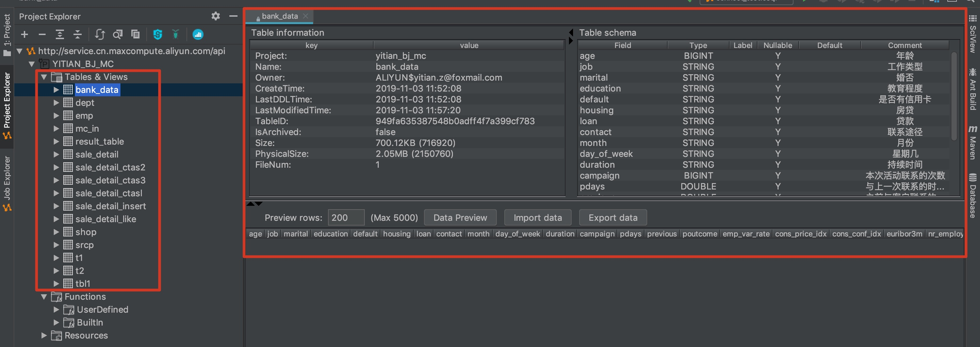Click the collapse-all icon in Project Explorer
Image resolution: width=980 pixels, height=347 pixels.
(x=78, y=34)
